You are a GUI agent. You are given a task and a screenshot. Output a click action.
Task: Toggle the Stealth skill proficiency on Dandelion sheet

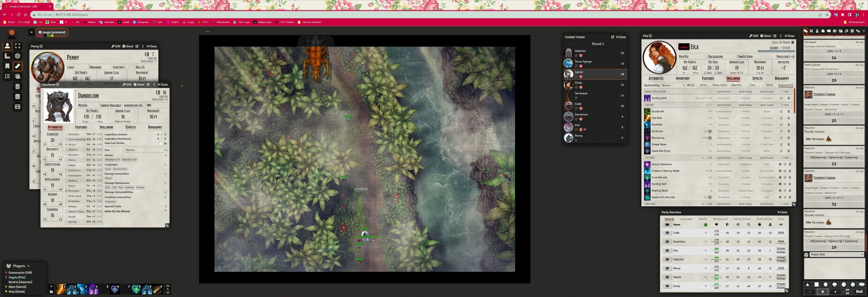66,217
